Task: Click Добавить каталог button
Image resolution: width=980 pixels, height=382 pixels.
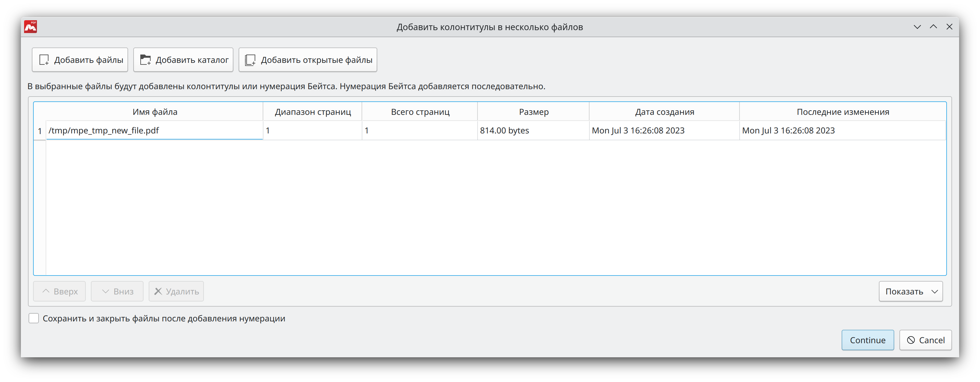Action: coord(183,60)
